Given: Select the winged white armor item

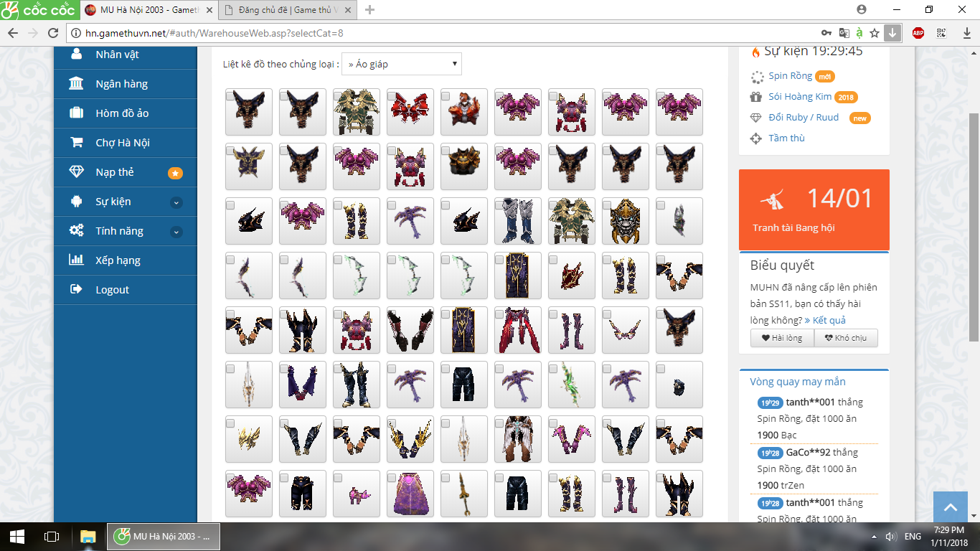Looking at the screenshot, I should point(518,439).
